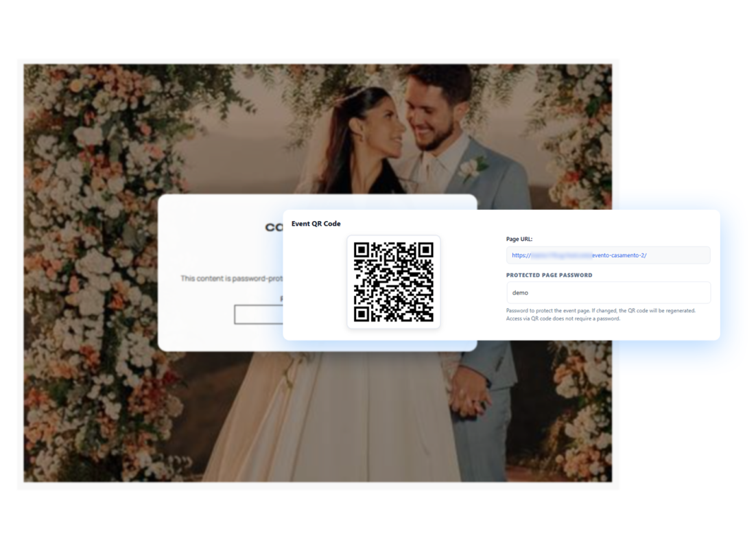Click the PROTECTED PAGE PASSWORD label

coord(549,275)
